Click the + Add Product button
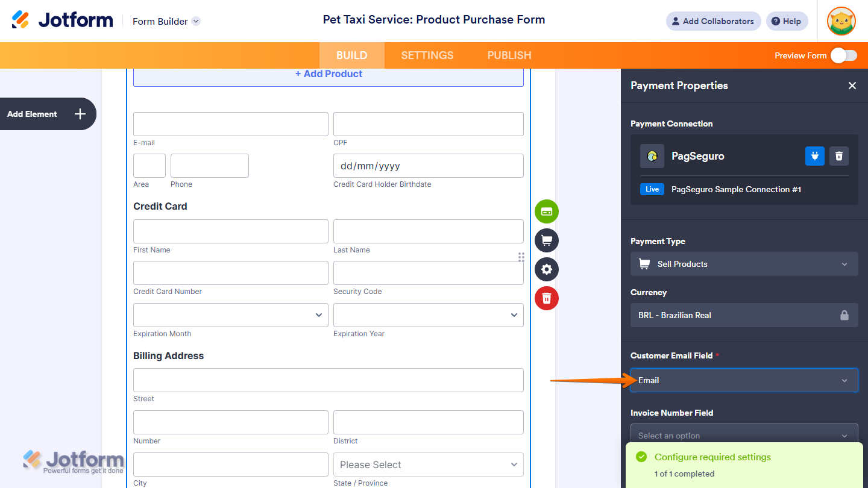This screenshot has width=868, height=488. click(329, 74)
